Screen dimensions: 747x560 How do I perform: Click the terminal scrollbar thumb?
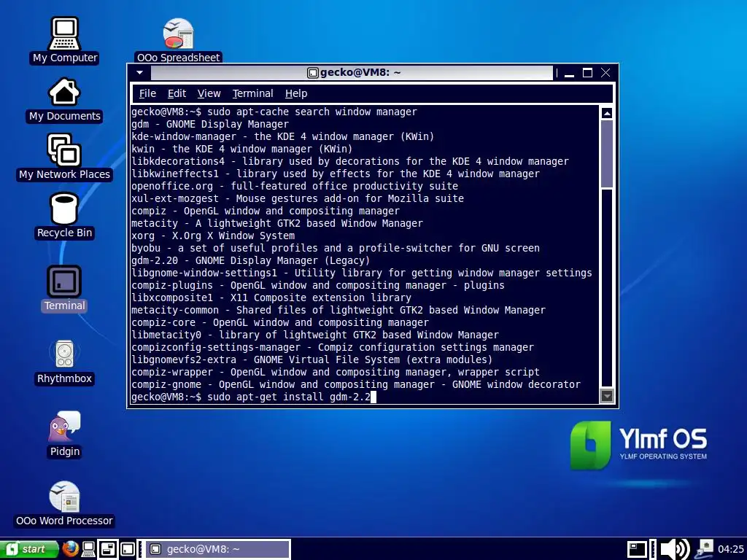(606, 154)
